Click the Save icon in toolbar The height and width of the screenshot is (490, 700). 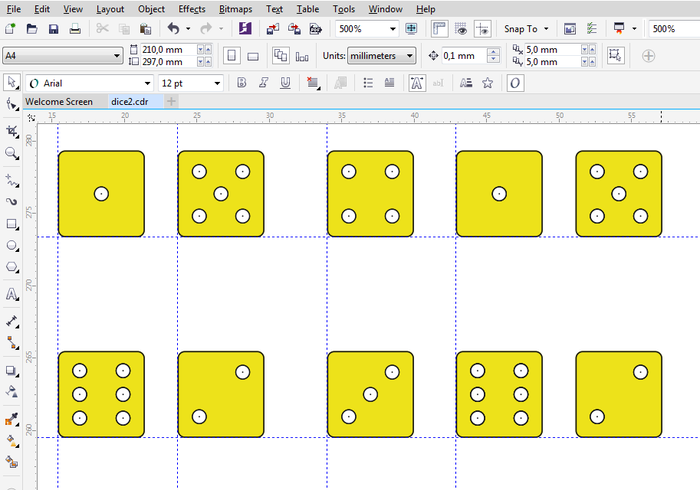click(x=53, y=29)
